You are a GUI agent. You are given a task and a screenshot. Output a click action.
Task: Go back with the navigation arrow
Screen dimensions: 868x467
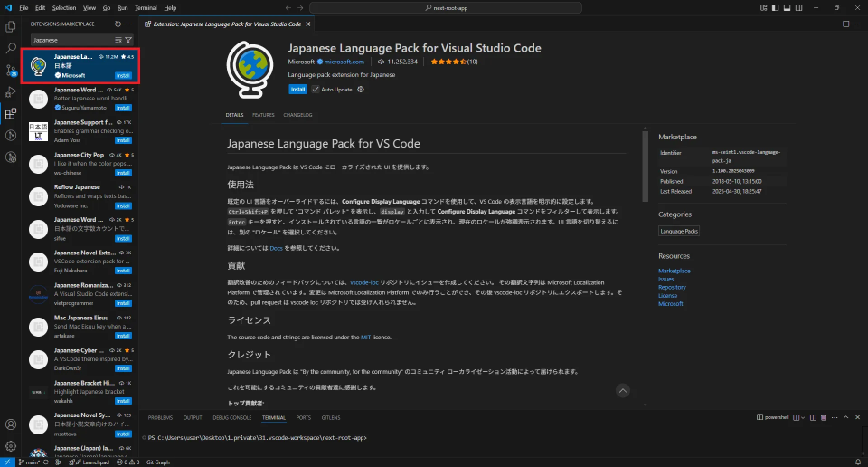[288, 8]
